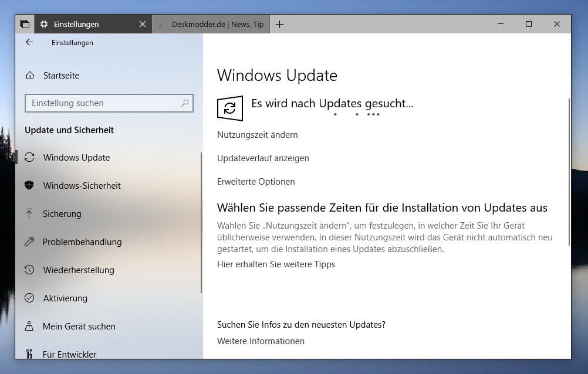588x374 pixels.
Task: Click the Update und Sicherheit heading
Action: pyautogui.click(x=69, y=130)
